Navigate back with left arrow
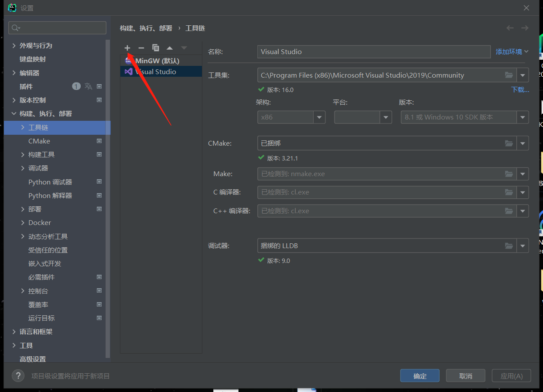This screenshot has height=392, width=543. (510, 28)
